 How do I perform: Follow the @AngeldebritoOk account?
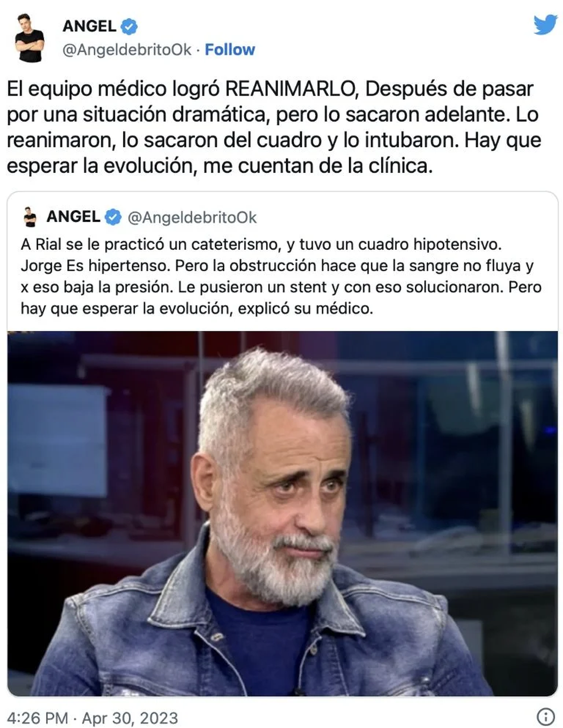coord(230,50)
